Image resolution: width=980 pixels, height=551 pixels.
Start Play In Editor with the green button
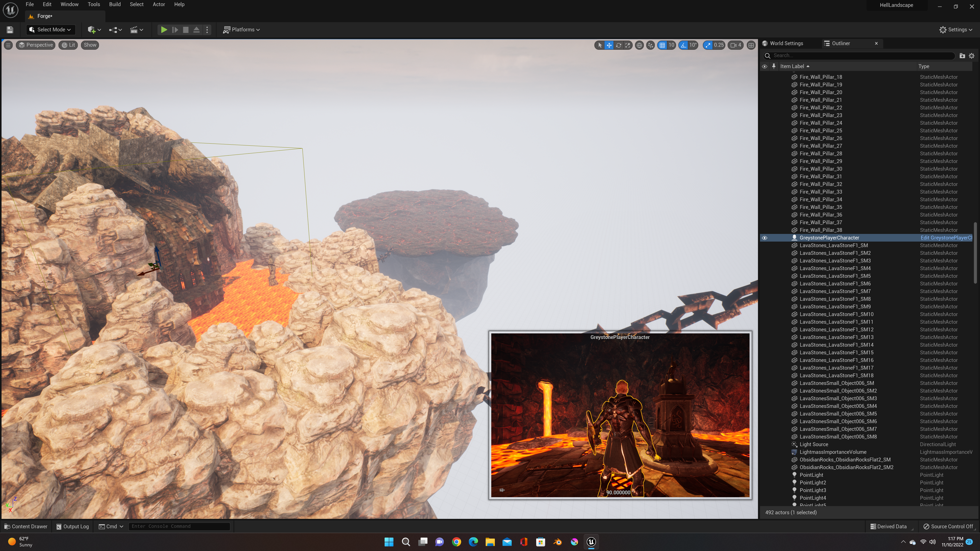(164, 30)
